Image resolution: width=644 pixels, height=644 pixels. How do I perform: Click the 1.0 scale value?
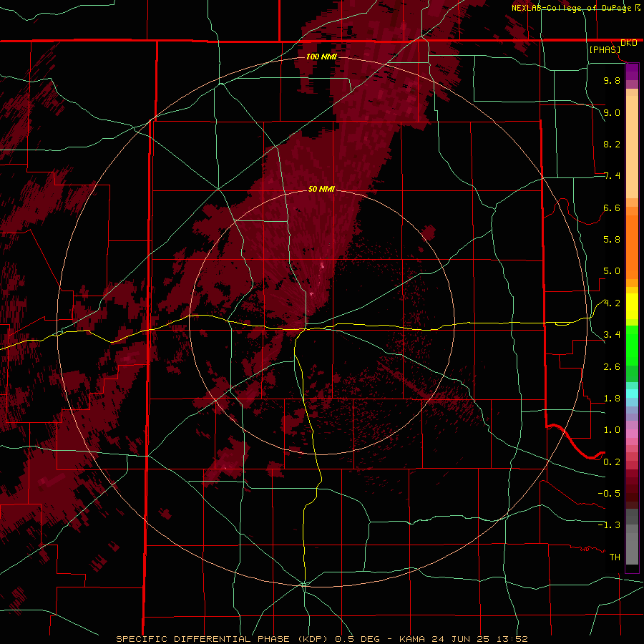coord(612,430)
